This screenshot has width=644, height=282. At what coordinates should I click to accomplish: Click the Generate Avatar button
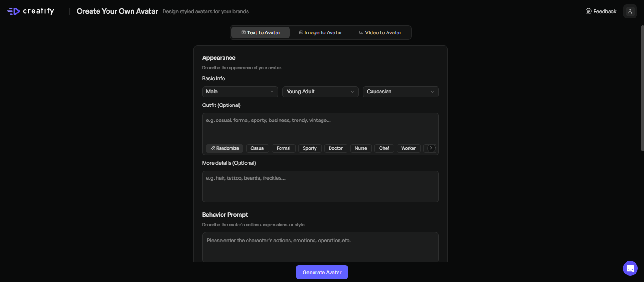(x=322, y=272)
